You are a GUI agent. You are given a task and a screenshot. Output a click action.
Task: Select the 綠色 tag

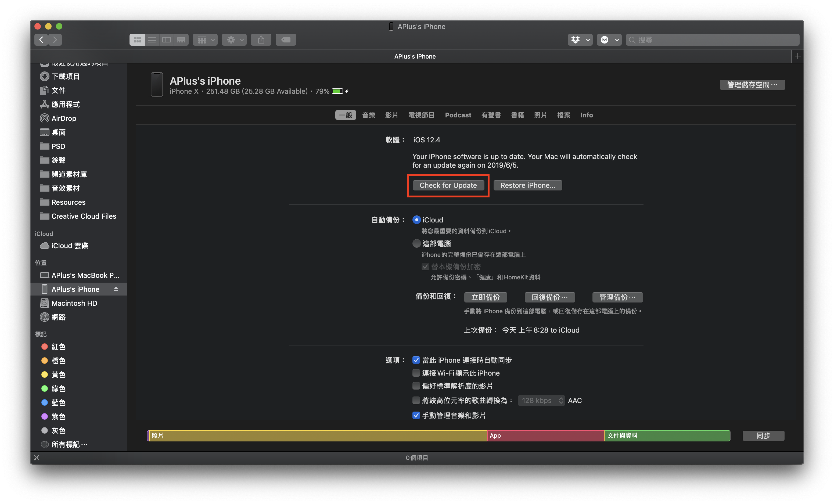78,388
